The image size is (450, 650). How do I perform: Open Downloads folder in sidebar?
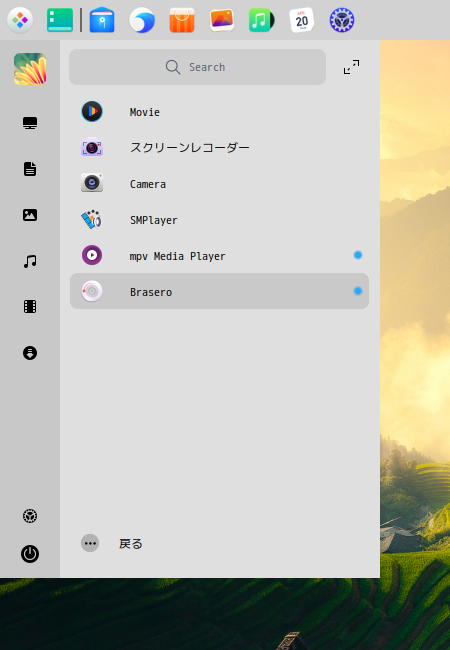pyautogui.click(x=30, y=353)
